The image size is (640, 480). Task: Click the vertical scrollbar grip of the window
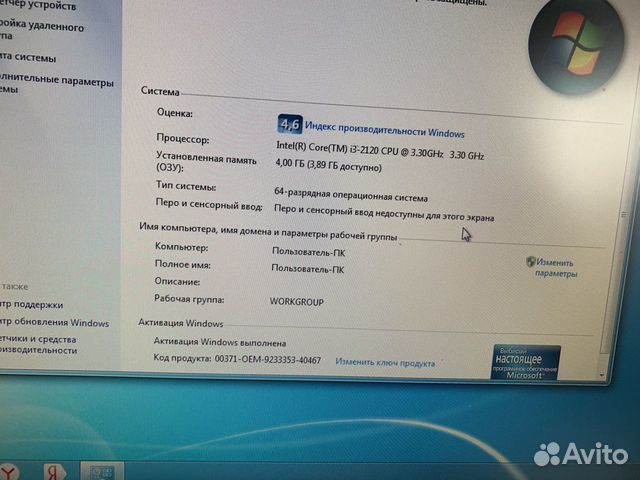tap(623, 214)
